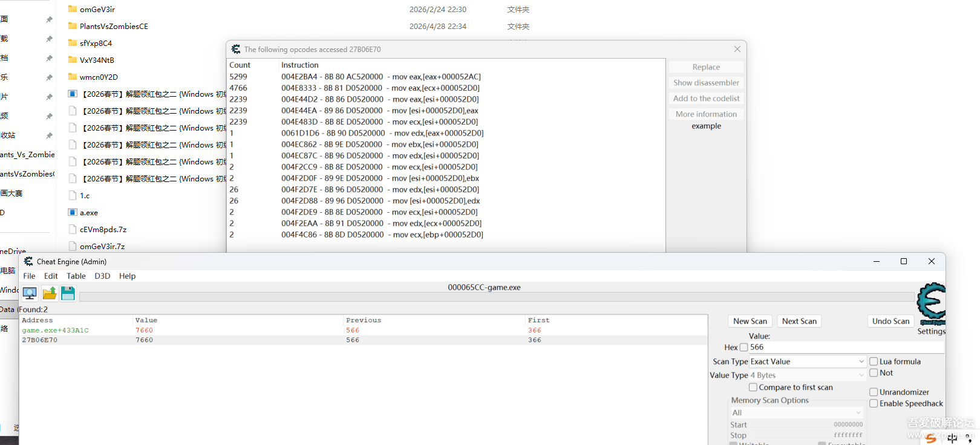980x445 pixels.
Task: Enable Compare to first scan checkbox
Action: pyautogui.click(x=753, y=388)
